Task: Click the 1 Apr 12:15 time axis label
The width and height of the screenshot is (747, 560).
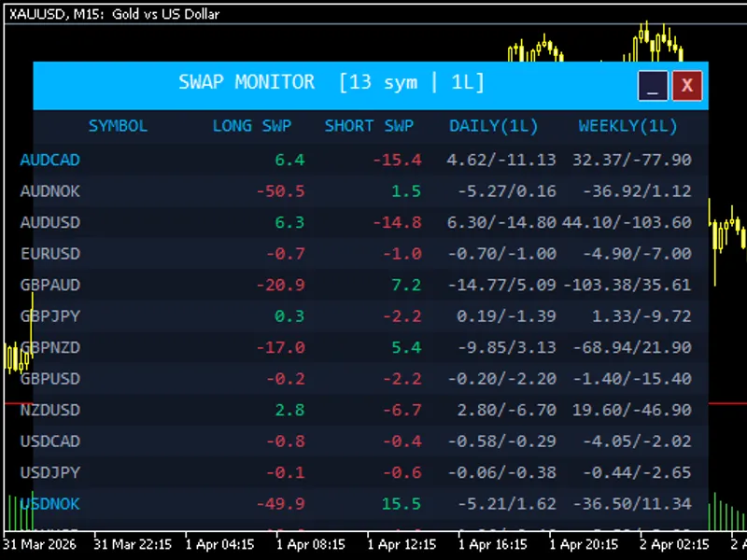Action: coord(402,544)
